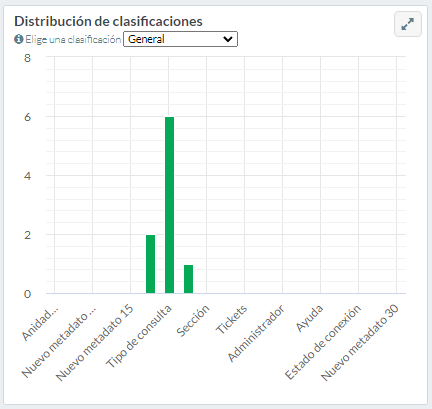Viewport: 432px width, 409px height.
Task: Click the y-axis value 4 label
Action: pyautogui.click(x=27, y=176)
